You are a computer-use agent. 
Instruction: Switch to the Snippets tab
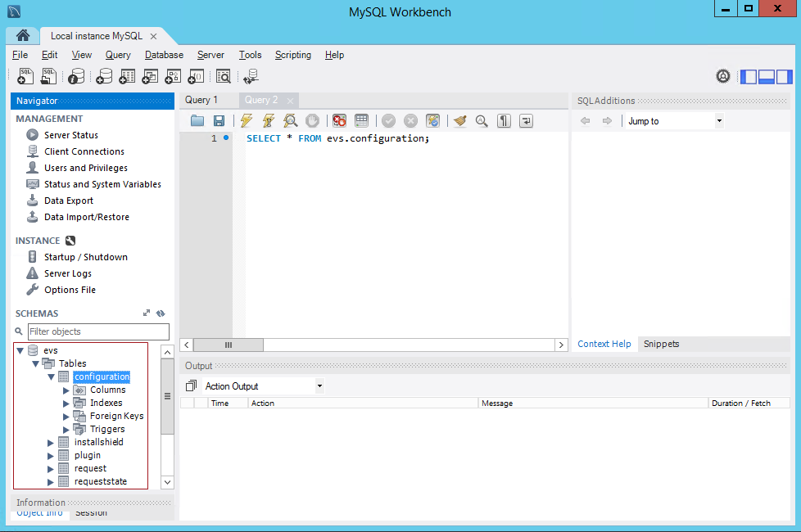coord(661,344)
